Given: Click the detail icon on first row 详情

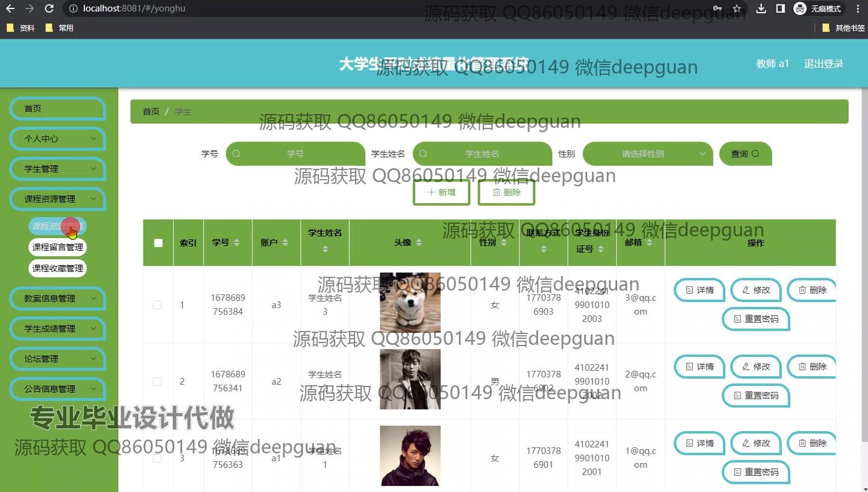Looking at the screenshot, I should [x=689, y=290].
